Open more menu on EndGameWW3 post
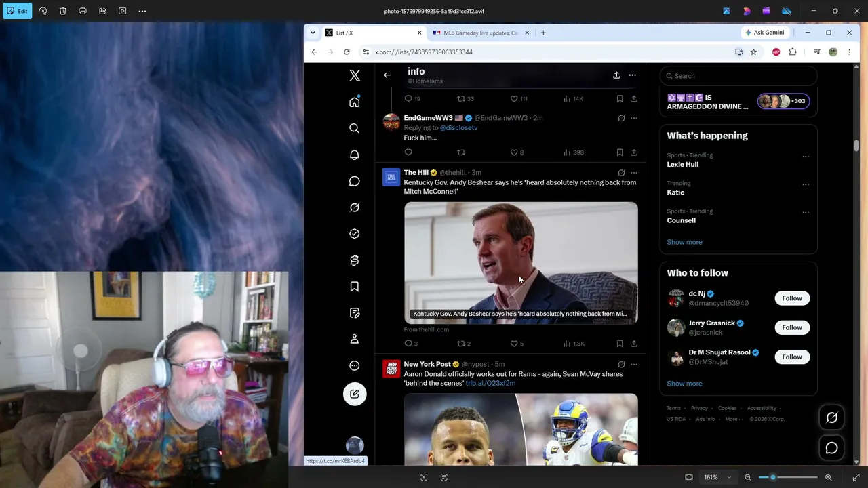Image resolution: width=868 pixels, height=488 pixels. [633, 118]
